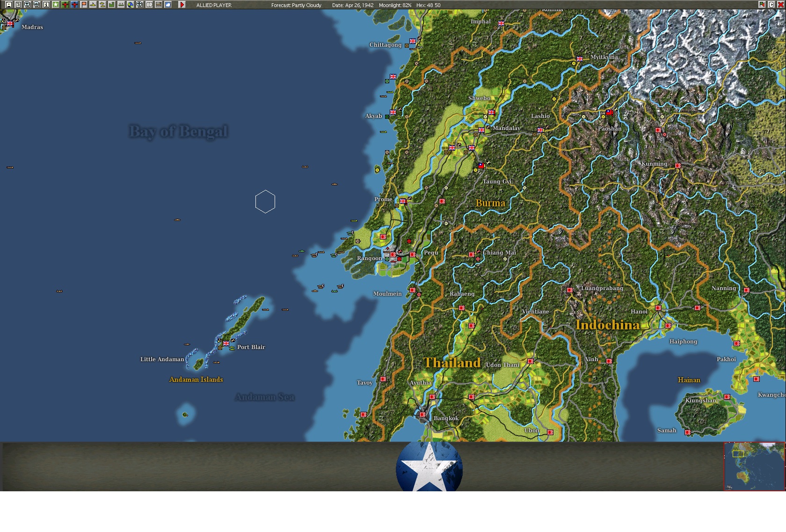This screenshot has height=532, width=786.
Task: Click the 'Hanoi' city label
Action: [x=639, y=312]
